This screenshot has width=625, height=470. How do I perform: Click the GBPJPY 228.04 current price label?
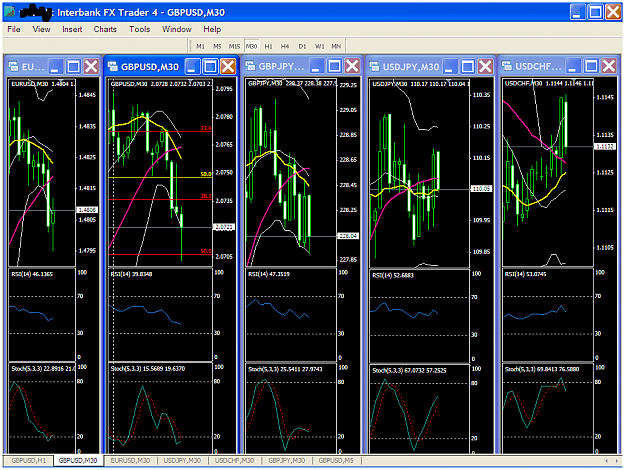(348, 236)
